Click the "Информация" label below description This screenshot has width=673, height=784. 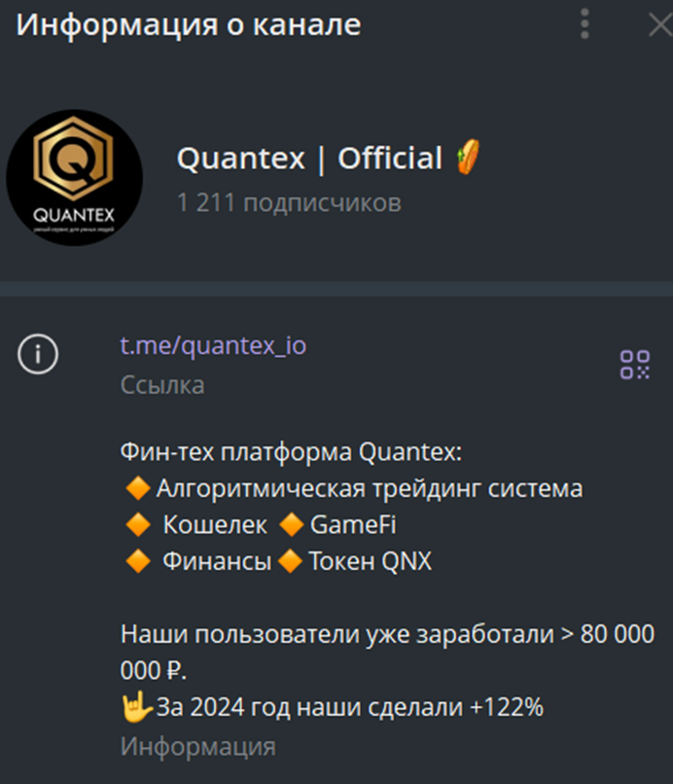pyautogui.click(x=197, y=746)
